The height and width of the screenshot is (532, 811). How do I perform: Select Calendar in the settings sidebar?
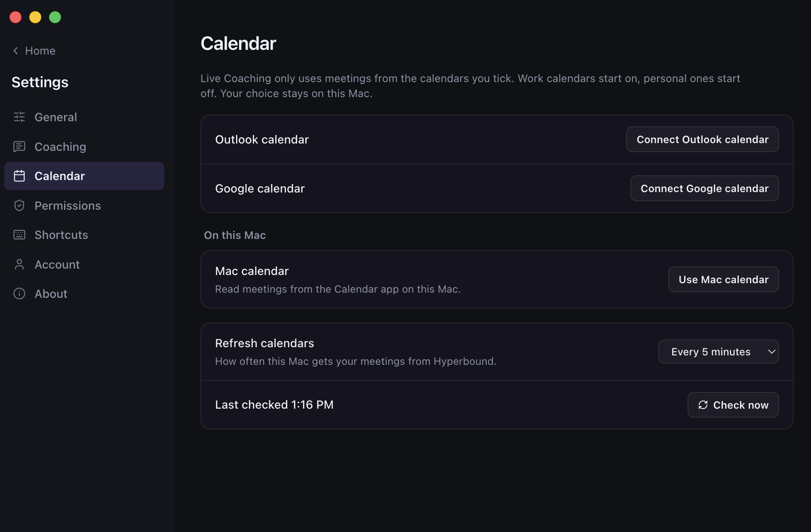(x=84, y=176)
